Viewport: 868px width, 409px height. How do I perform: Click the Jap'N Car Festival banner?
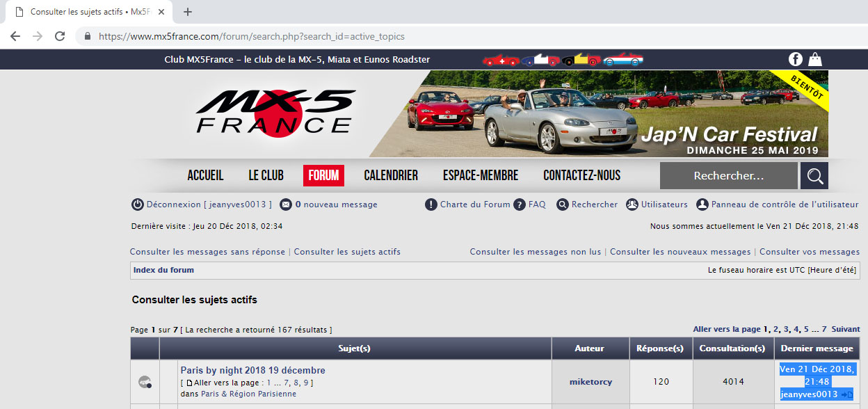pos(599,113)
